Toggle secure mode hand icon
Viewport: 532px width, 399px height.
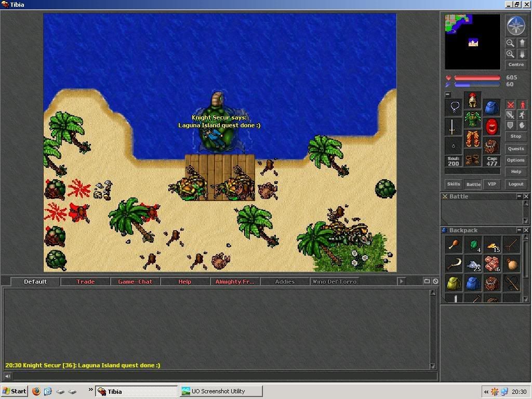click(522, 125)
